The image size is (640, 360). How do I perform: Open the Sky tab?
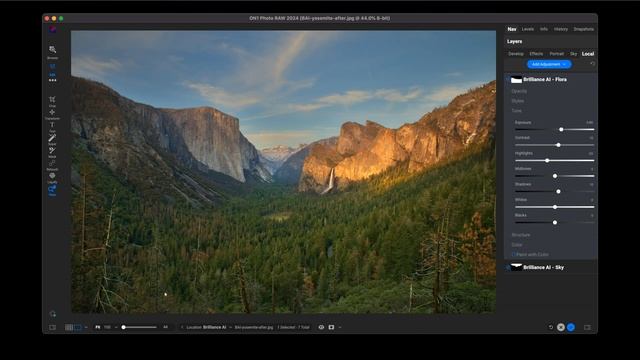(573, 54)
